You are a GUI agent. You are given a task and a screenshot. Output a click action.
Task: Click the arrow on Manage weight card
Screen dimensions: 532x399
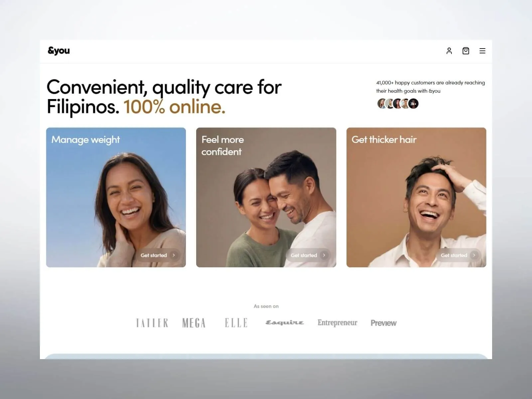[x=174, y=255]
